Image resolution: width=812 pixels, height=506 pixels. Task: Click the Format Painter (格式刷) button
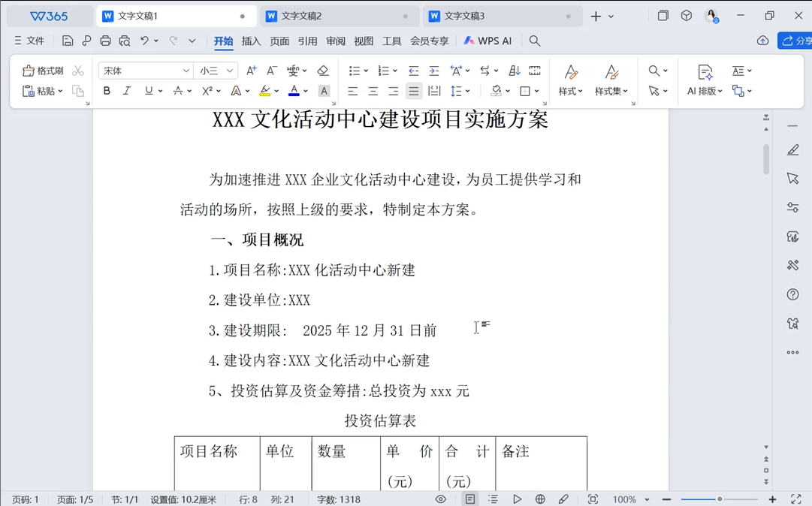click(43, 71)
